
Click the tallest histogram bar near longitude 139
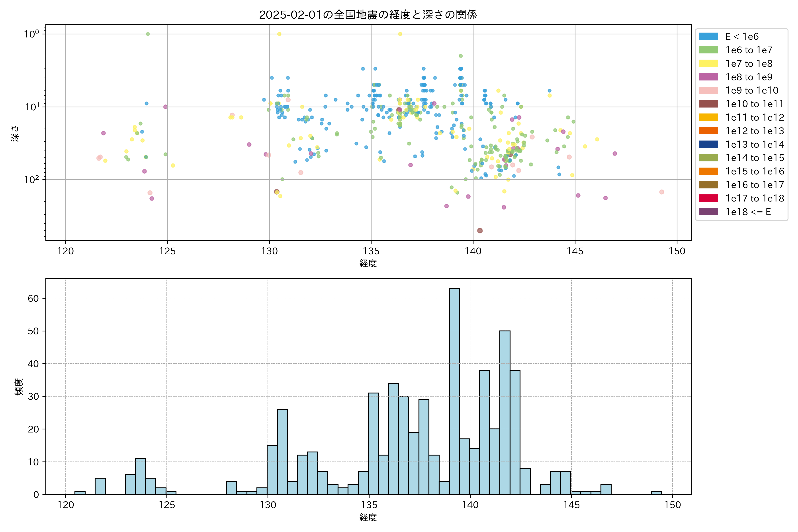[x=454, y=390]
